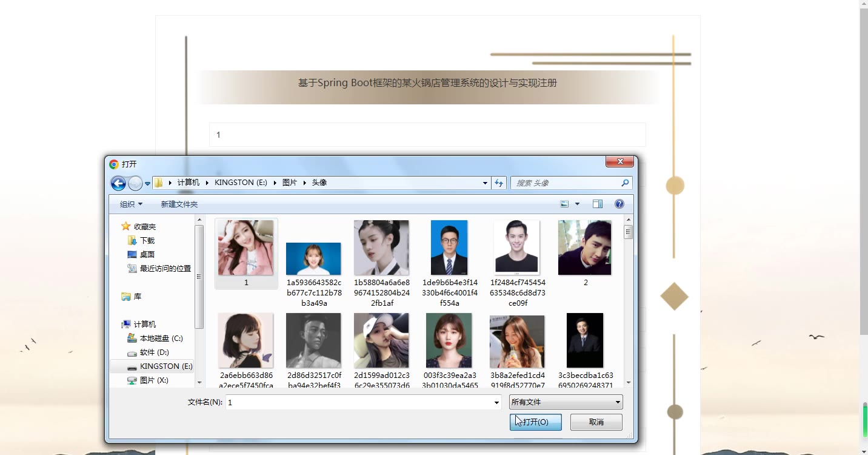The image size is (868, 455).
Task: Click the search 头像 field
Action: click(x=571, y=183)
